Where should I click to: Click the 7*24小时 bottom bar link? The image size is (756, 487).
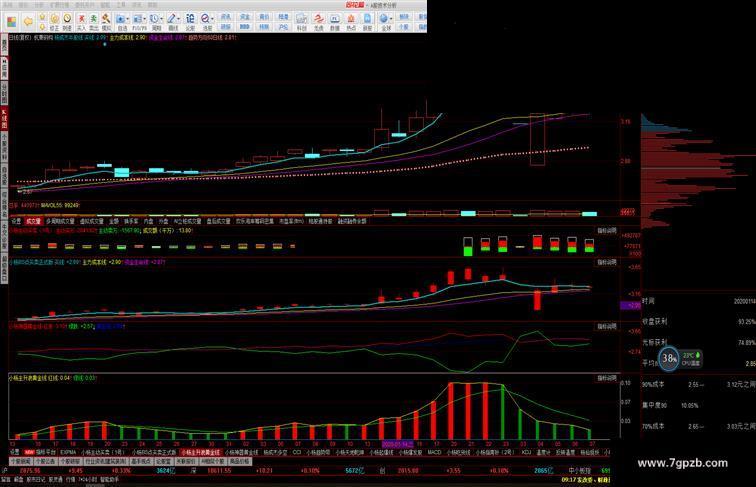pyautogui.click(x=88, y=480)
